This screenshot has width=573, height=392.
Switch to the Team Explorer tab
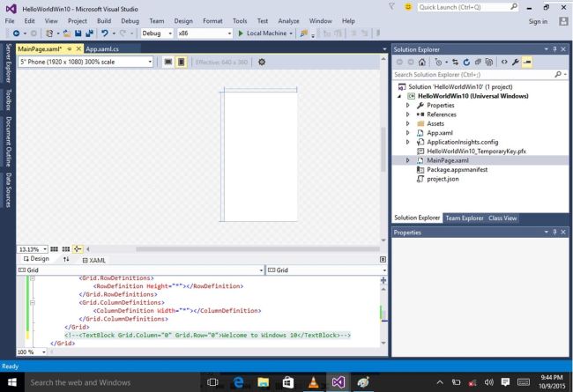click(465, 218)
